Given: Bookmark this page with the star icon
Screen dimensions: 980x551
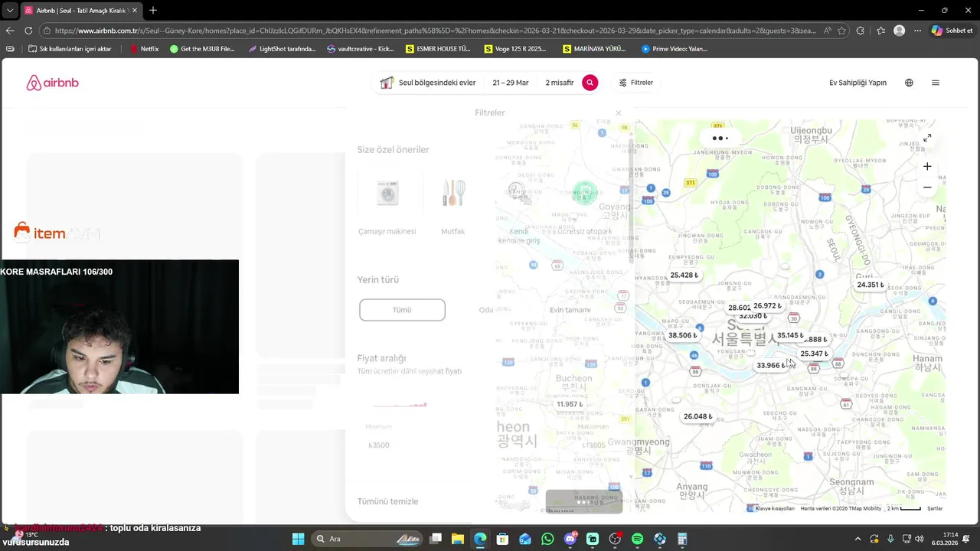Looking at the screenshot, I should tap(841, 31).
